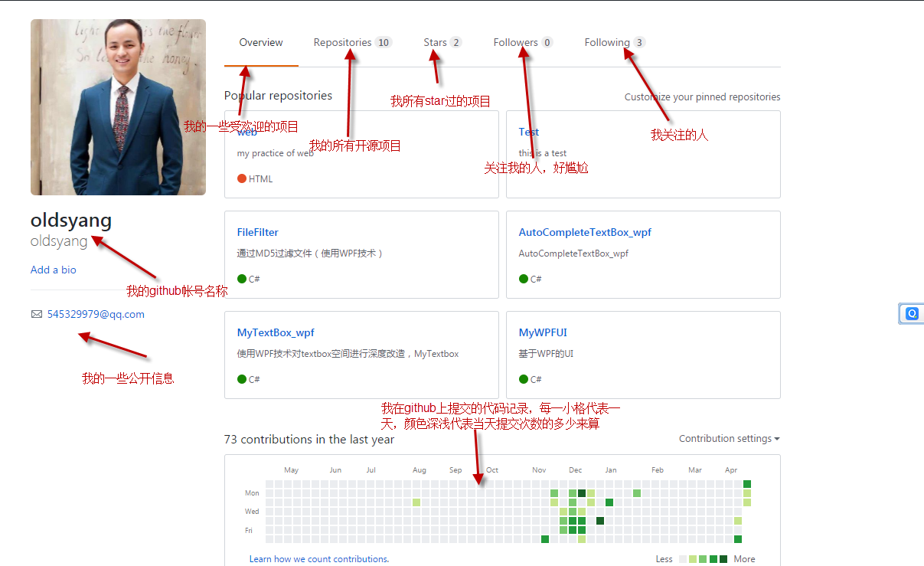Image resolution: width=924 pixels, height=566 pixels.
Task: Click the Add a bio link
Action: 53,270
